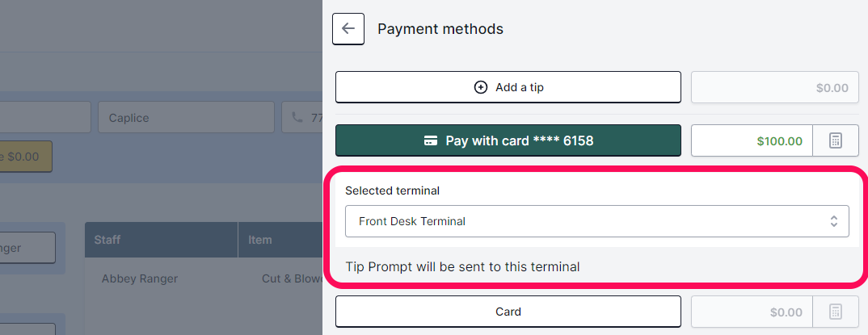Click the Caplice name field
Viewport: 868px width, 335px height.
[x=186, y=117]
